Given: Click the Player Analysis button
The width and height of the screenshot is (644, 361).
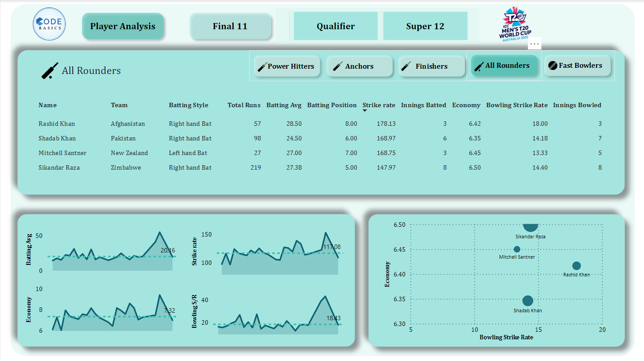Looking at the screenshot, I should (x=123, y=26).
